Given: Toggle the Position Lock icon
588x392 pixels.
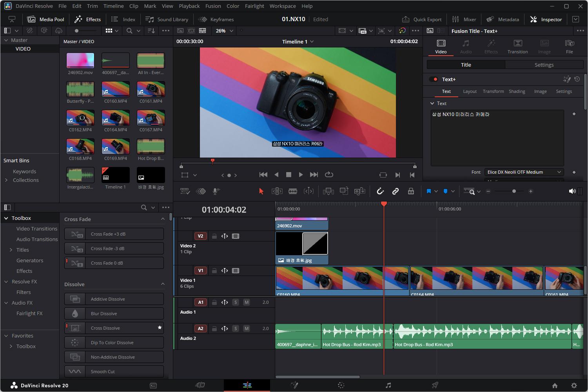Looking at the screenshot, I should [x=411, y=191].
